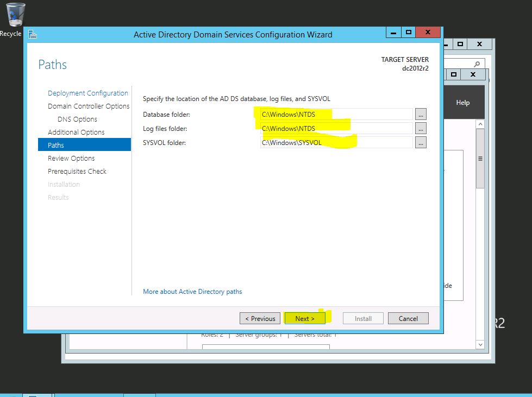This screenshot has height=397, width=532.
Task: Select the DNS Options step
Action: tap(77, 119)
